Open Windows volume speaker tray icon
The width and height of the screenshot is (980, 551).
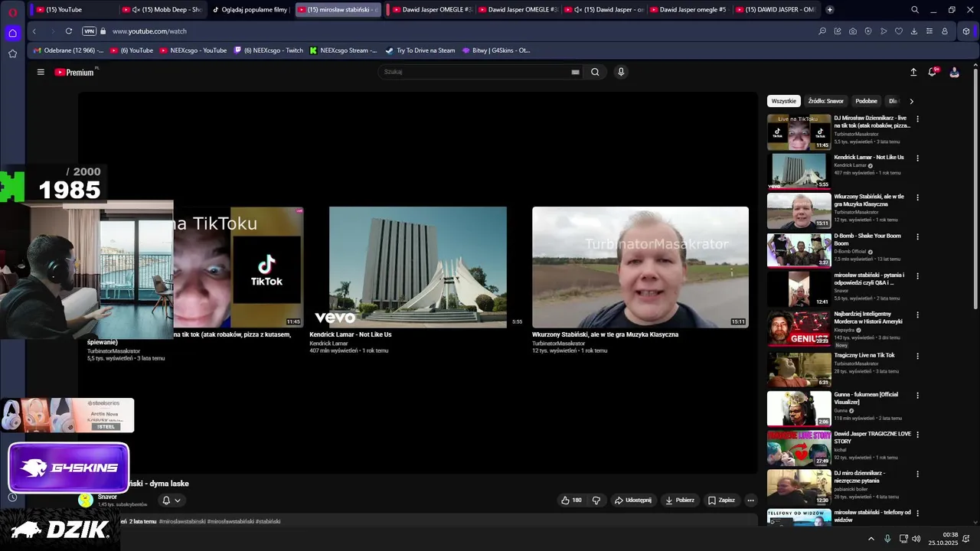(916, 539)
